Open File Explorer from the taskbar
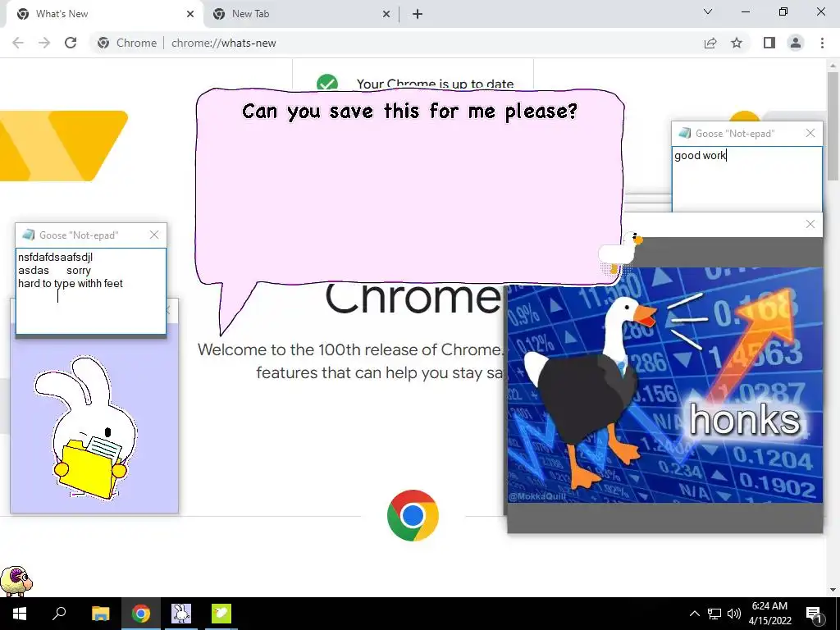The width and height of the screenshot is (840, 630). [100, 614]
